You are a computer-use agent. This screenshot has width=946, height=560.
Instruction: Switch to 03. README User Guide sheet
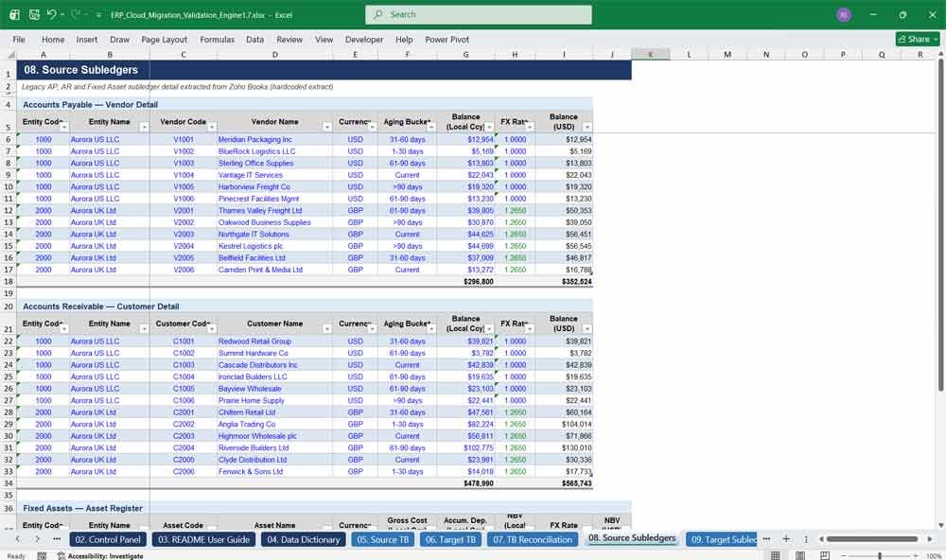(x=204, y=539)
